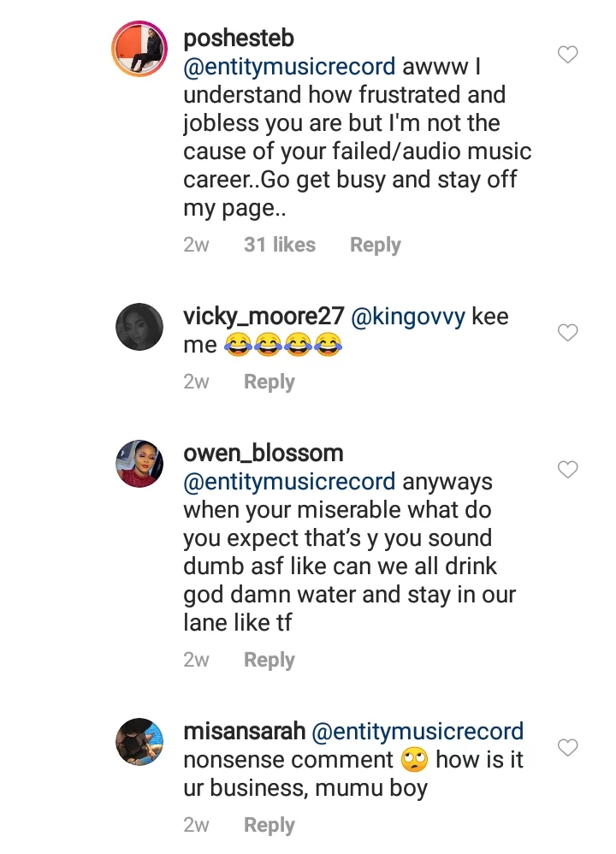The width and height of the screenshot is (616, 854).
Task: Open the owen_blossom username link
Action: pos(264,454)
